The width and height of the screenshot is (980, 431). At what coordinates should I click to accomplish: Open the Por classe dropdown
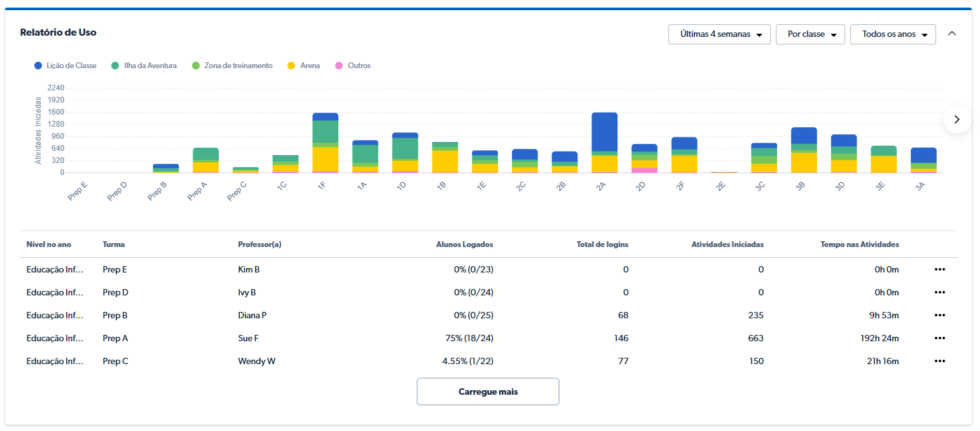point(810,34)
